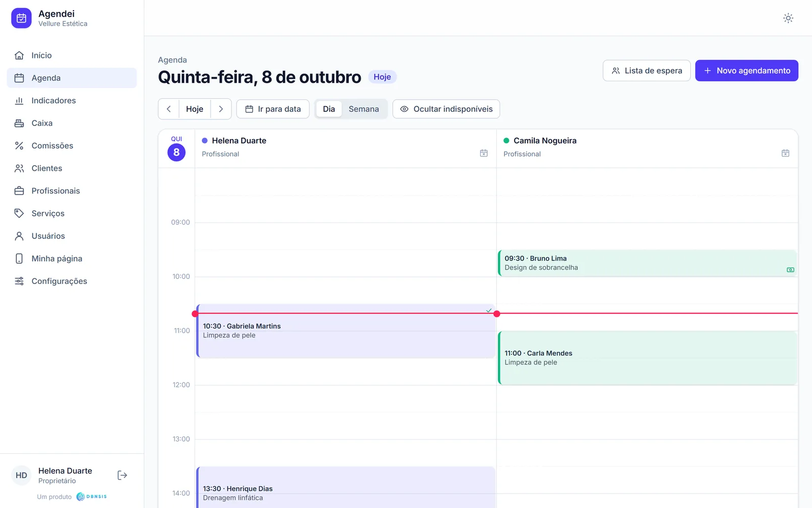
Task: Click Novo agendamento button
Action: pos(747,71)
